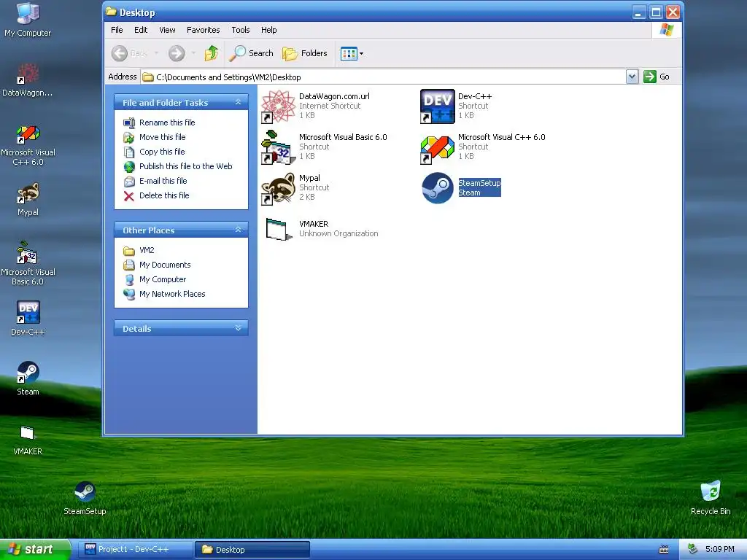Click the DataWagon desktop shortcut
The height and width of the screenshot is (560, 747).
click(x=28, y=79)
